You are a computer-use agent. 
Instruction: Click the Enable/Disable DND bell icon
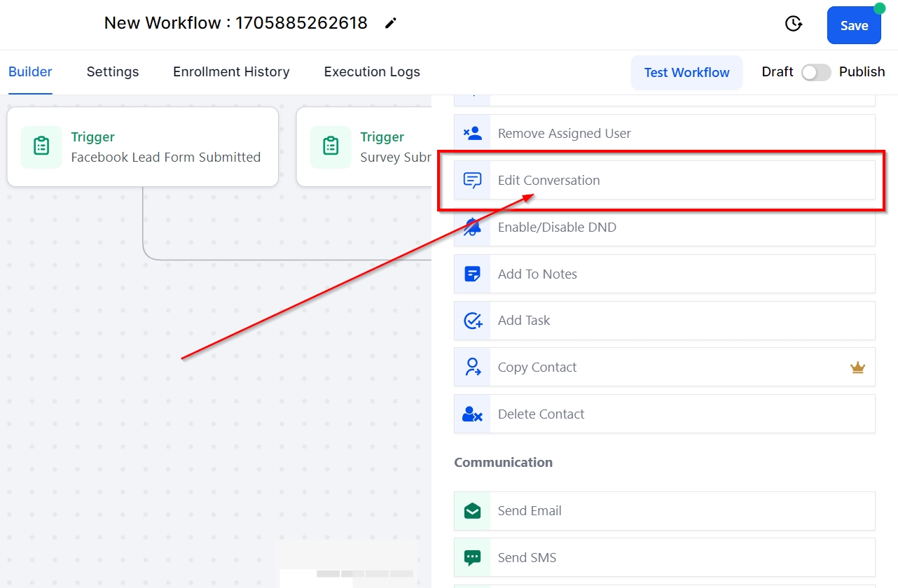(473, 227)
